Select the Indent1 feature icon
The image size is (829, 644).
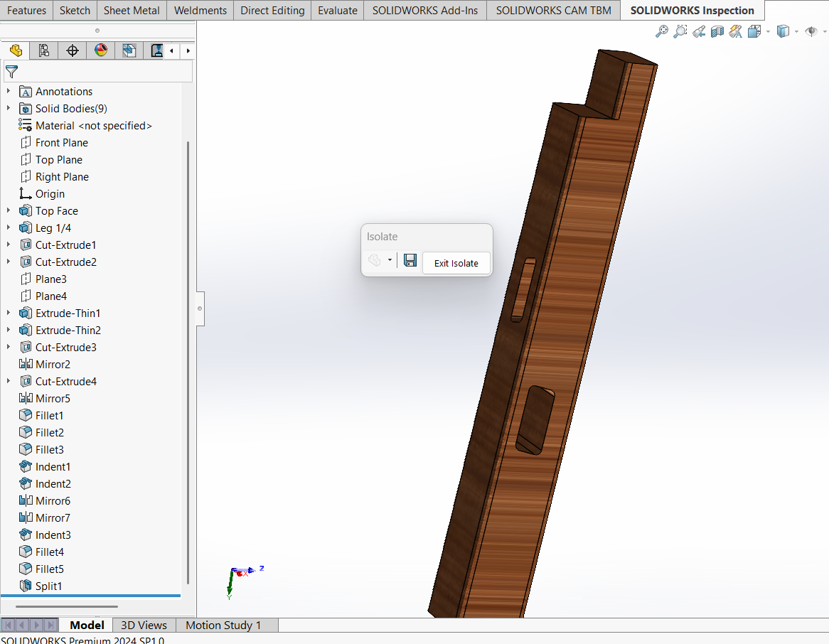[x=26, y=466]
